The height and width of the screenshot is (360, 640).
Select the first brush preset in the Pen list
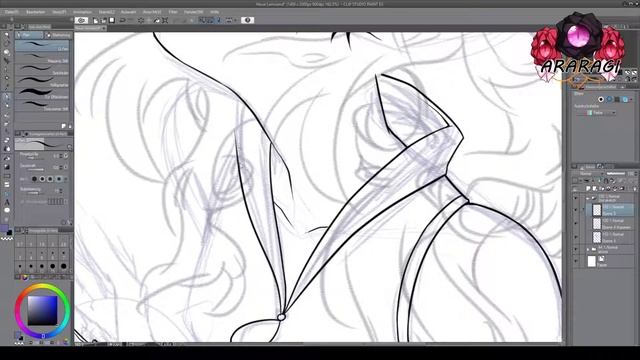[42, 46]
